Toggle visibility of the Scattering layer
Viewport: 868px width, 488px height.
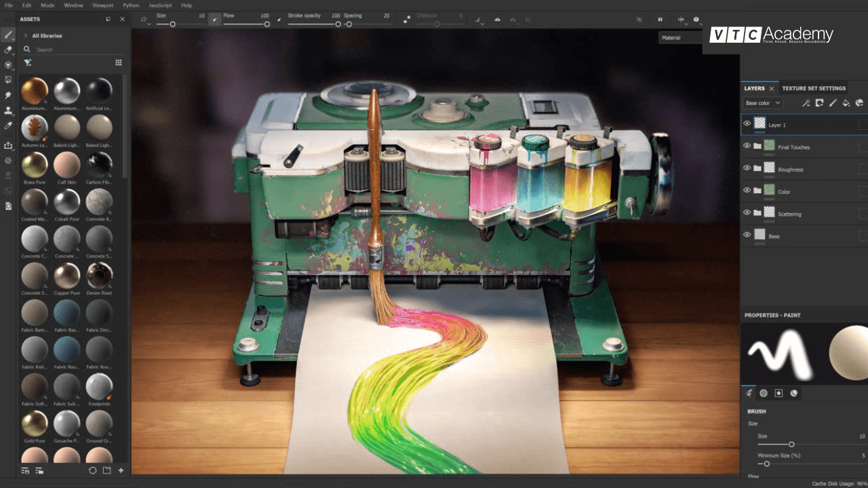coord(746,213)
